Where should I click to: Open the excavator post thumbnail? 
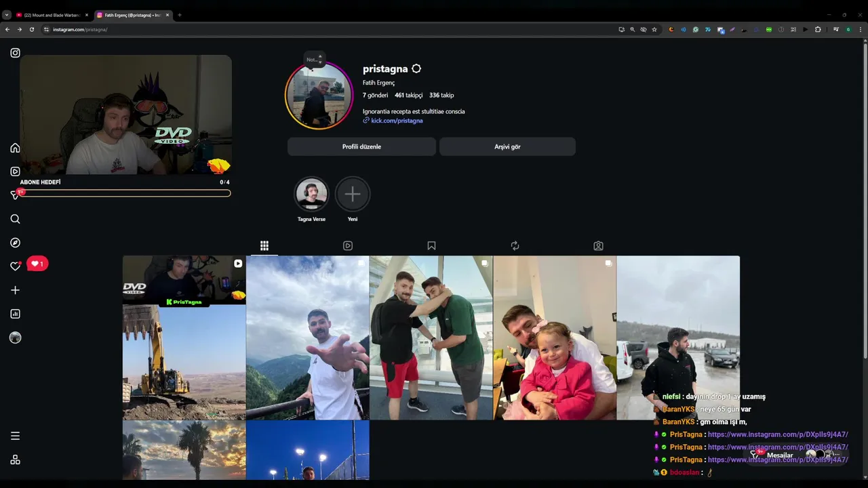(x=184, y=338)
